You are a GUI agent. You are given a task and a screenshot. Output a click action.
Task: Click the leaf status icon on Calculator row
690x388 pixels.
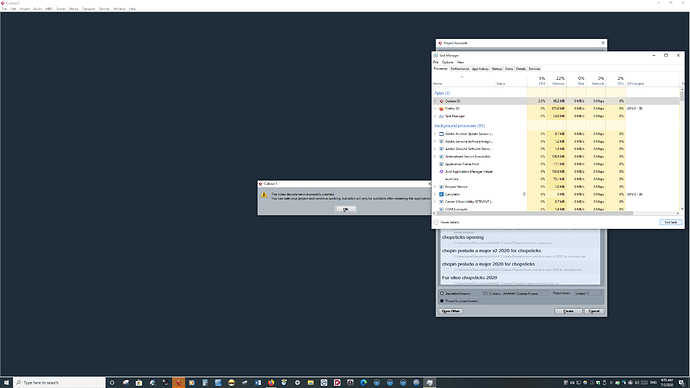[524, 194]
